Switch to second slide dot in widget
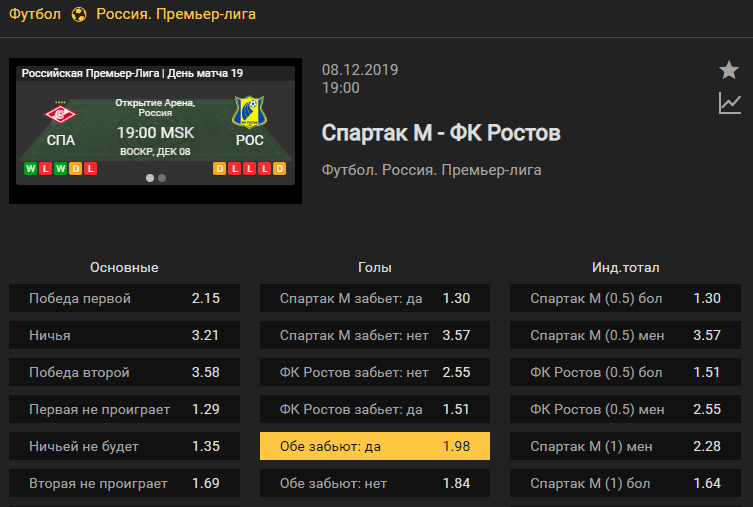Image resolution: width=753 pixels, height=507 pixels. point(162,178)
